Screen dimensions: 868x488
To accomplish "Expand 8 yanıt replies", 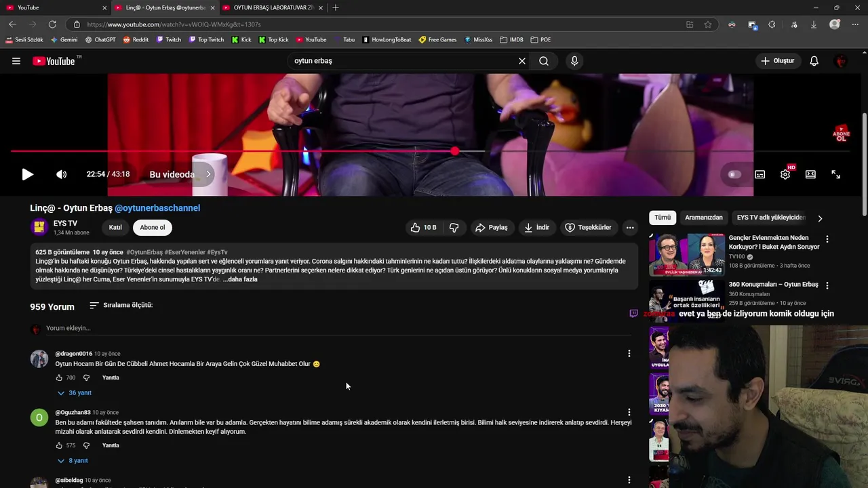I will click(x=73, y=461).
